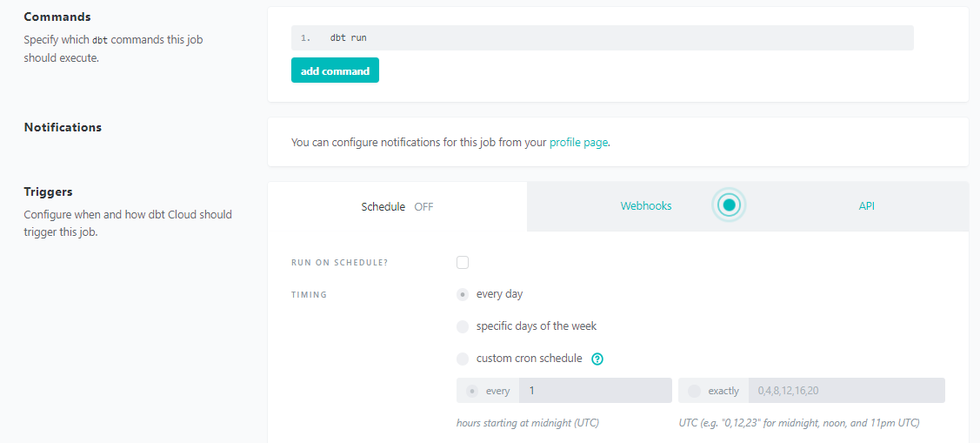Click the pulsing teal beacon indicator
This screenshot has width=980, height=443.
[730, 205]
